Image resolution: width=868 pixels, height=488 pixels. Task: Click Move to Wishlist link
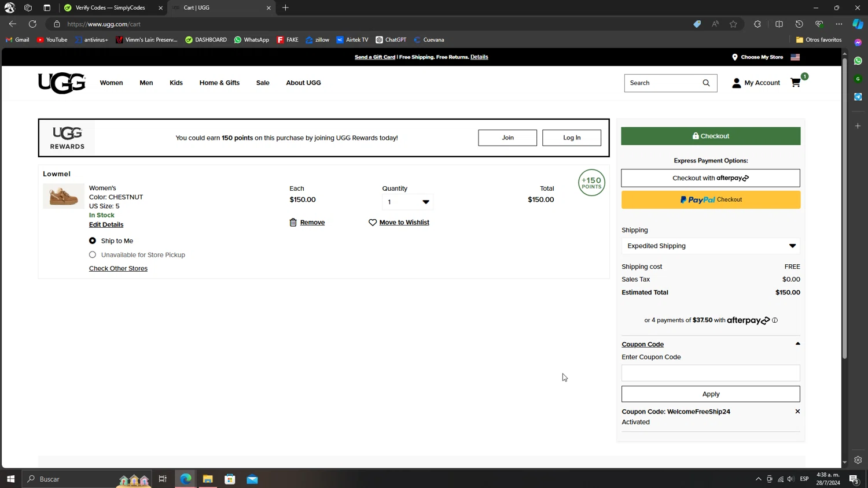[x=404, y=223]
